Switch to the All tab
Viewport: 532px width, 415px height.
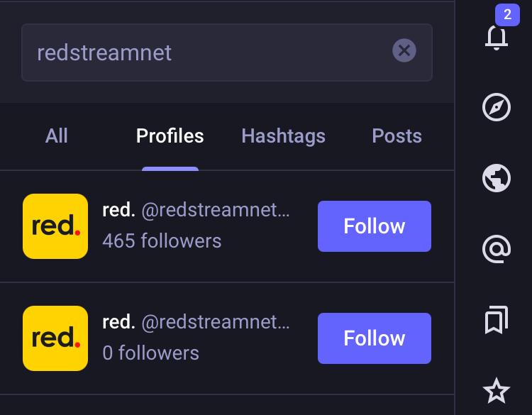pos(56,135)
